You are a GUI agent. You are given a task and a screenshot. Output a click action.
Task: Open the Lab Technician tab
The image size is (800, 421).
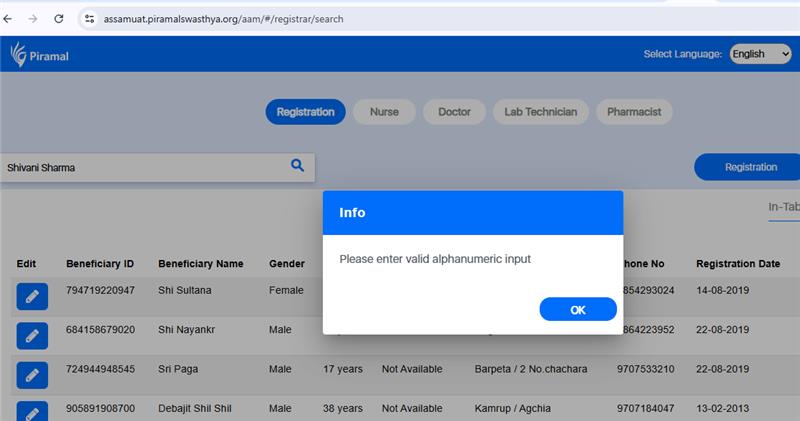point(540,112)
